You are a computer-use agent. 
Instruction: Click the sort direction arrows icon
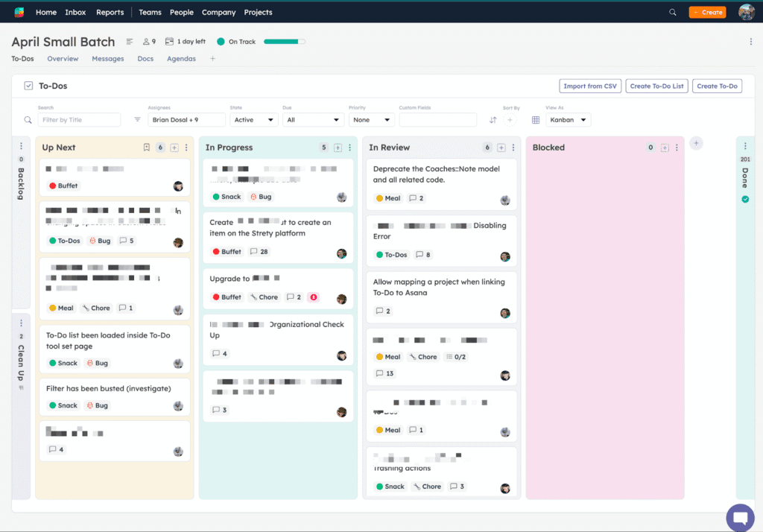(x=493, y=119)
